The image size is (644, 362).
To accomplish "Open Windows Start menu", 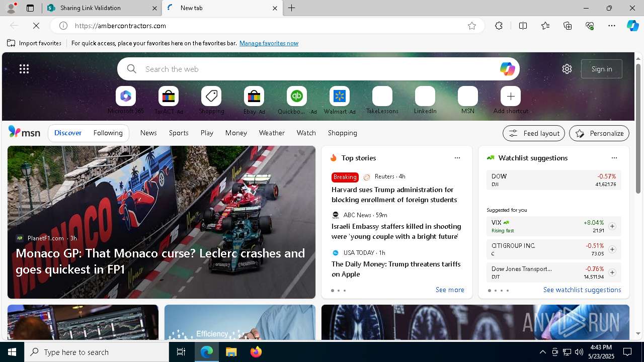I will [x=12, y=352].
